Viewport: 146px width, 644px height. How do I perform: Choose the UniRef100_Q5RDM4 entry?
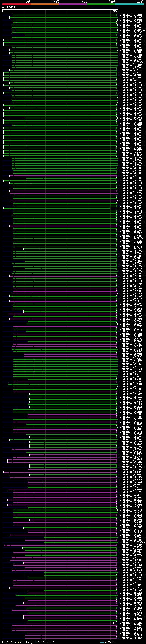tap(131, 123)
